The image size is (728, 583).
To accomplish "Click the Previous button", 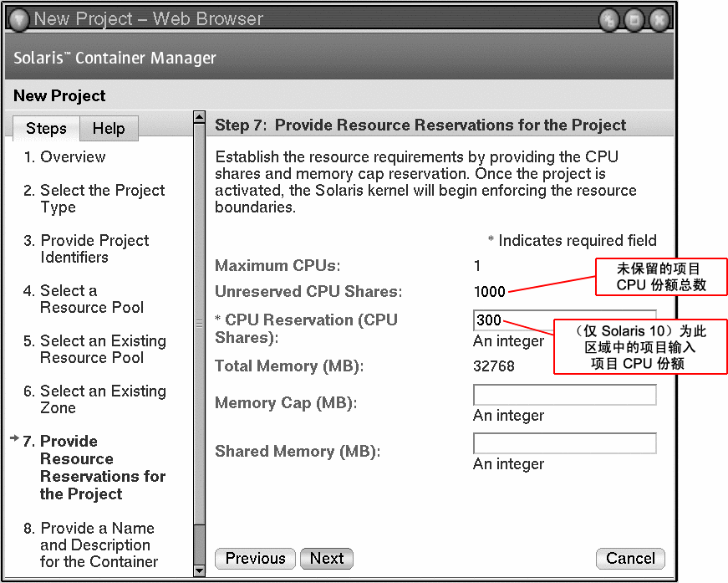I will [256, 559].
